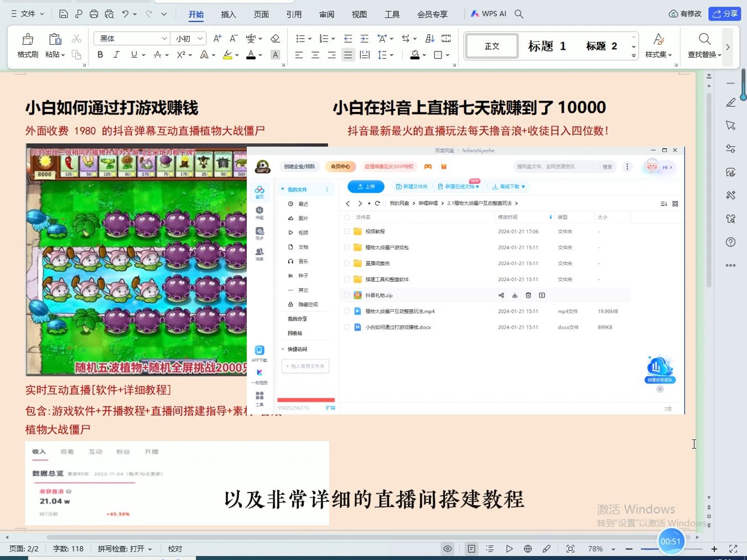Click the Clear Formatting eraser icon
The image size is (747, 560).
pyautogui.click(x=275, y=38)
